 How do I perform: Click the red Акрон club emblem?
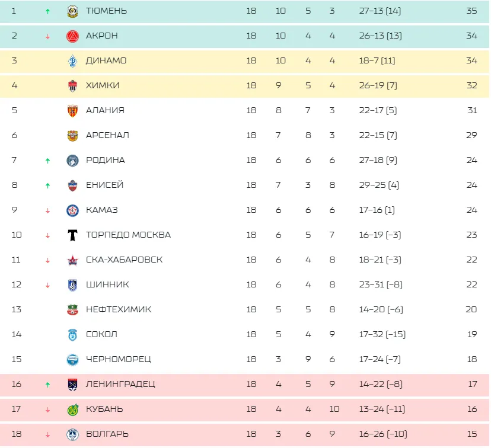tap(73, 36)
